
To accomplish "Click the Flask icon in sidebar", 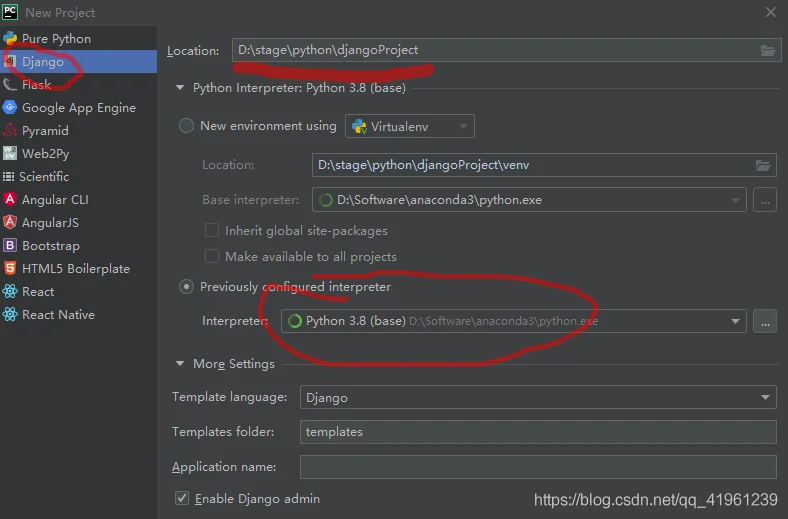I will (x=10, y=84).
